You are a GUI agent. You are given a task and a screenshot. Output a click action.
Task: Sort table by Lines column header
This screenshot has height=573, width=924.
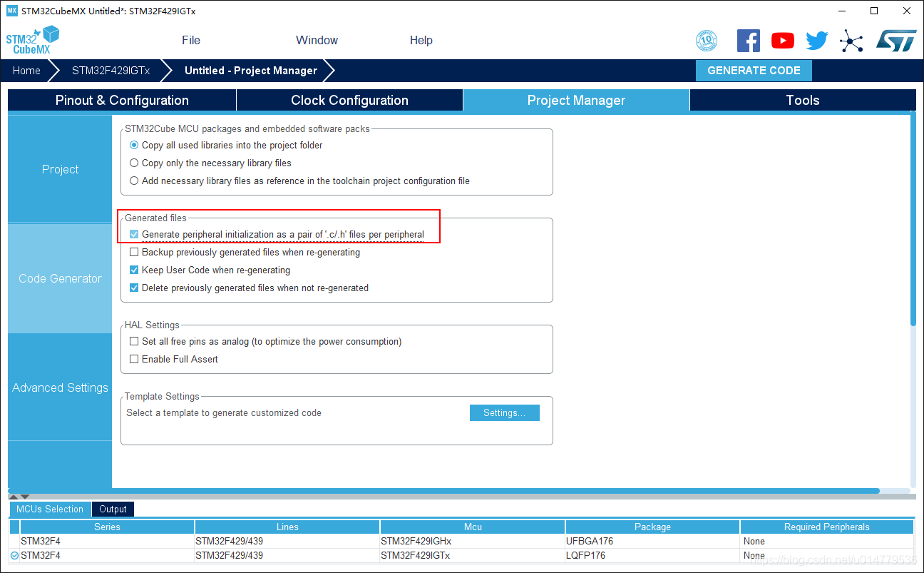287,527
